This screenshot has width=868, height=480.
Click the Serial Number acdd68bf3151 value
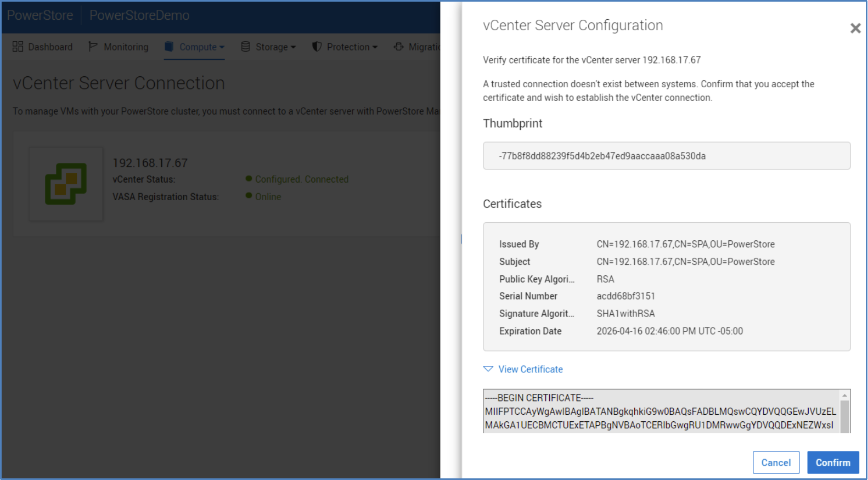pyautogui.click(x=625, y=296)
